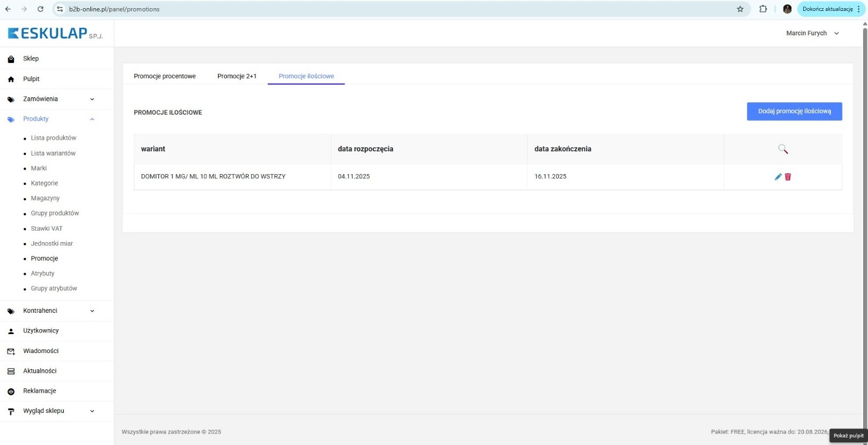Click the ESKULAP logo
The height and width of the screenshot is (445, 868).
(55, 34)
